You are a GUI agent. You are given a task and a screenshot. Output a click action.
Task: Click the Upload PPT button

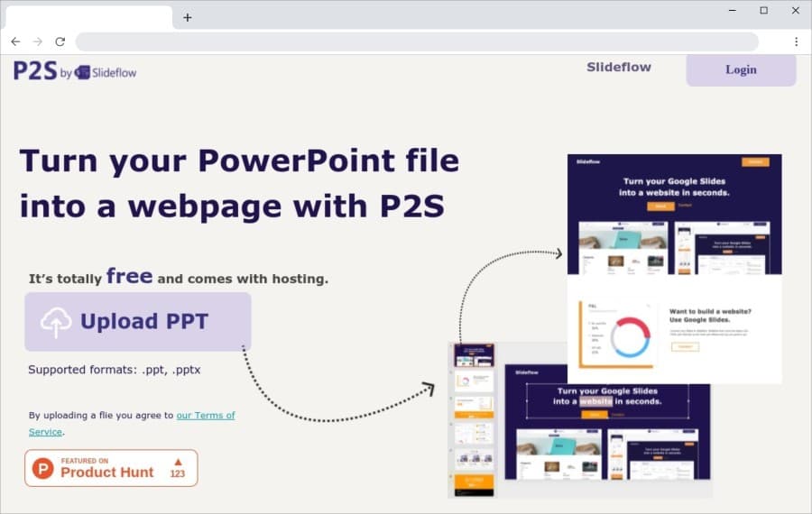click(138, 321)
